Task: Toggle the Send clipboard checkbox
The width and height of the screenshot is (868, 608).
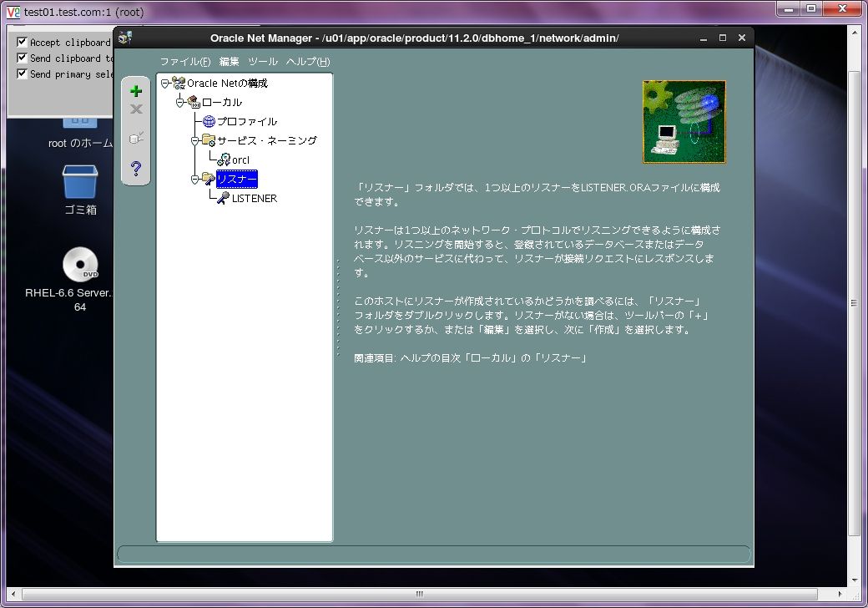Action: 23,58
